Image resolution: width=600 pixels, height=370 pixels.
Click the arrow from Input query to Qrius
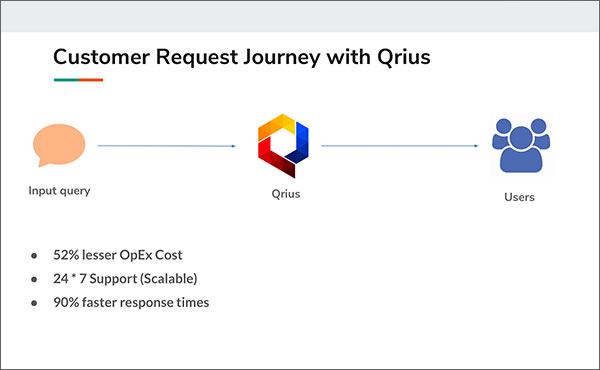point(166,146)
